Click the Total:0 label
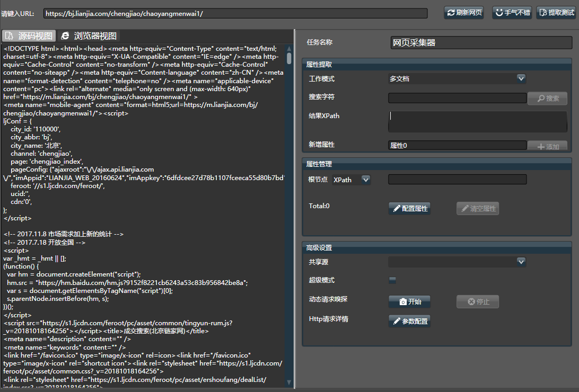The width and height of the screenshot is (579, 392). click(x=319, y=206)
